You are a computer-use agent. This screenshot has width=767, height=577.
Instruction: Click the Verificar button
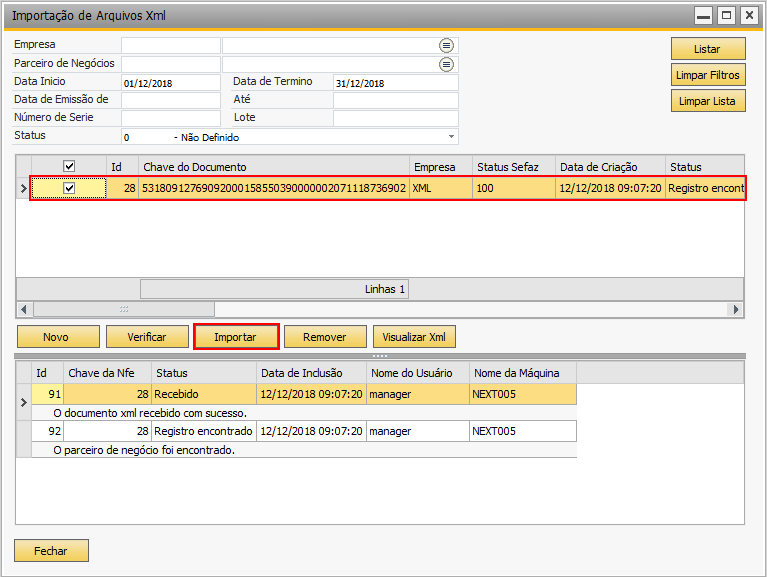pos(147,337)
